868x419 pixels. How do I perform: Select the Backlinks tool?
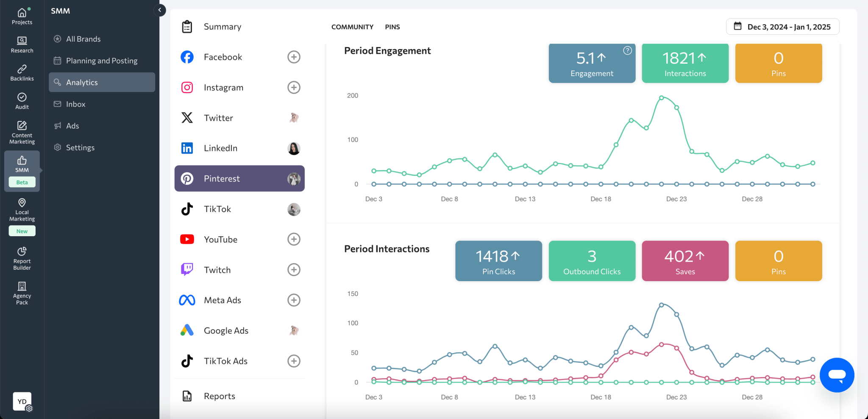point(22,72)
